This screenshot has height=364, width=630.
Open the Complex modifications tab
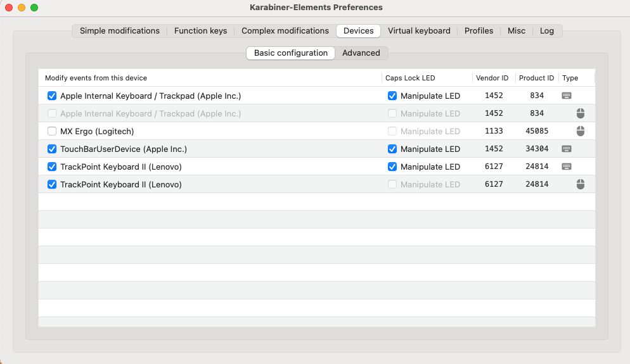tap(285, 31)
